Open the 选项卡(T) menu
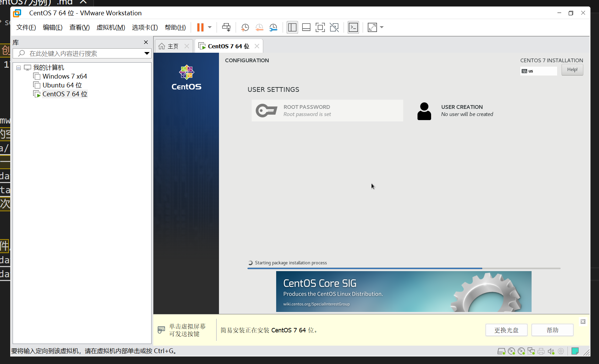599x364 pixels. pyautogui.click(x=145, y=27)
